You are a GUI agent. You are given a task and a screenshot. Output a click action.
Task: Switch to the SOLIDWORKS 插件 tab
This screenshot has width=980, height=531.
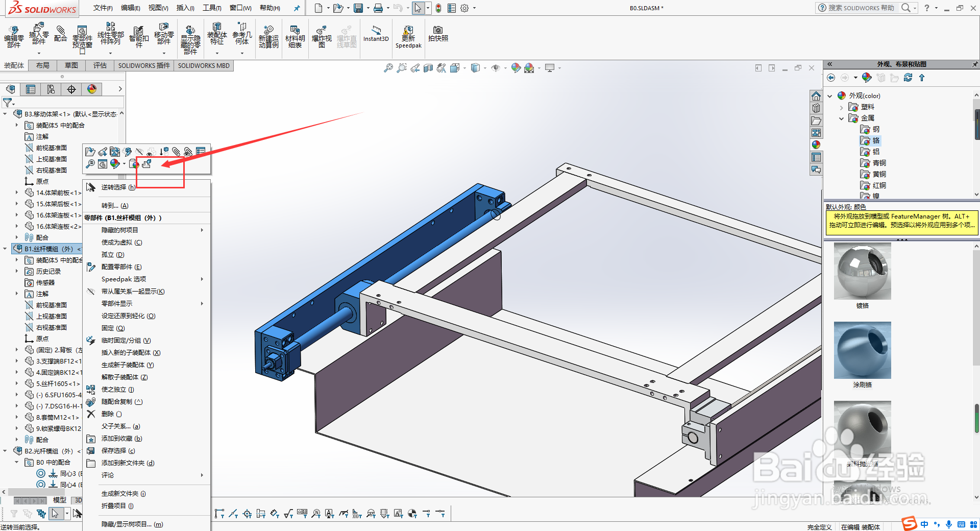coord(143,65)
